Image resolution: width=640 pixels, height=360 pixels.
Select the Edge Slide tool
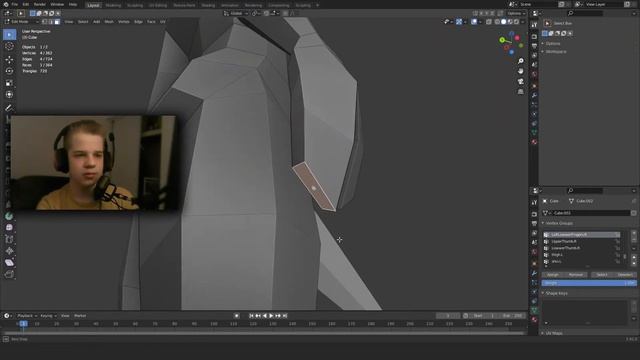(9, 239)
